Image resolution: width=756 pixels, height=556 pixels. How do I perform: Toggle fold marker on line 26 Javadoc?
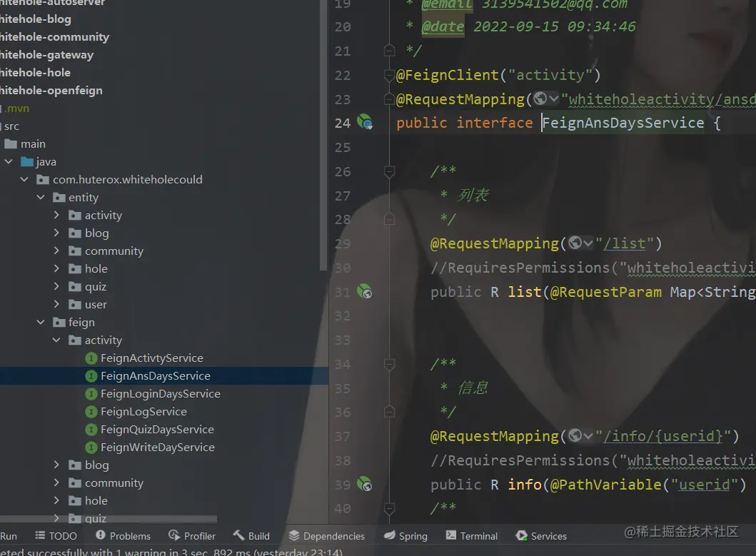click(390, 171)
